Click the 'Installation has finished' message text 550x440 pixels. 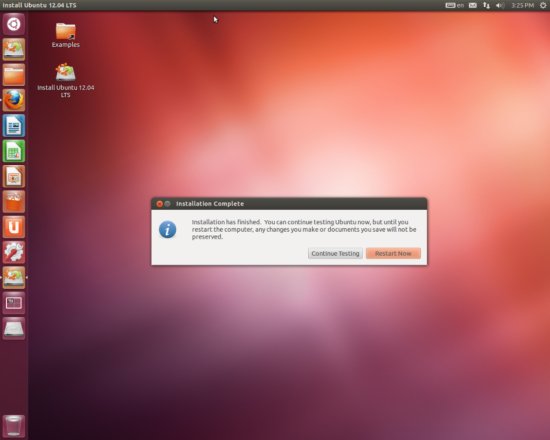[304, 229]
